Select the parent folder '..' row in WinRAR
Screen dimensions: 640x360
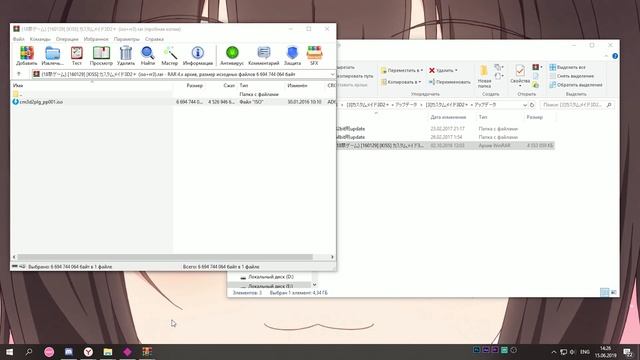(173, 94)
